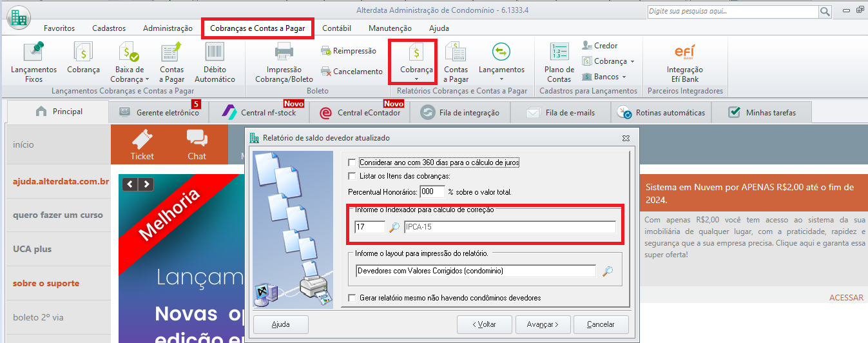Open Contas a Pagar in Lançamentos group
The height and width of the screenshot is (343, 868).
(171, 62)
